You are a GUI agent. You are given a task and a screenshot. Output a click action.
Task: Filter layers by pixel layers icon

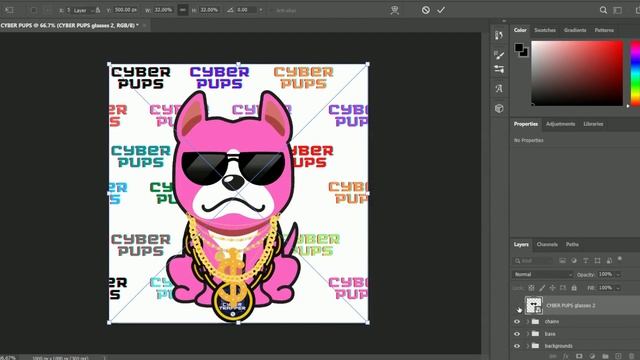click(562, 260)
